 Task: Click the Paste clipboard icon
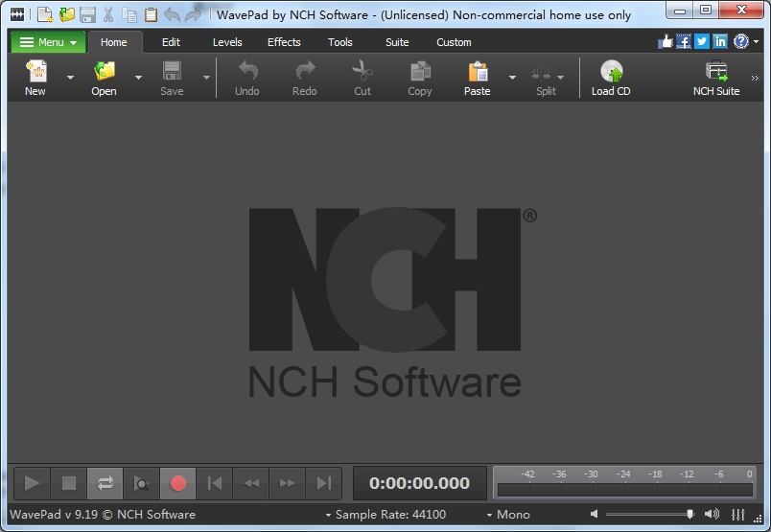pos(478,71)
